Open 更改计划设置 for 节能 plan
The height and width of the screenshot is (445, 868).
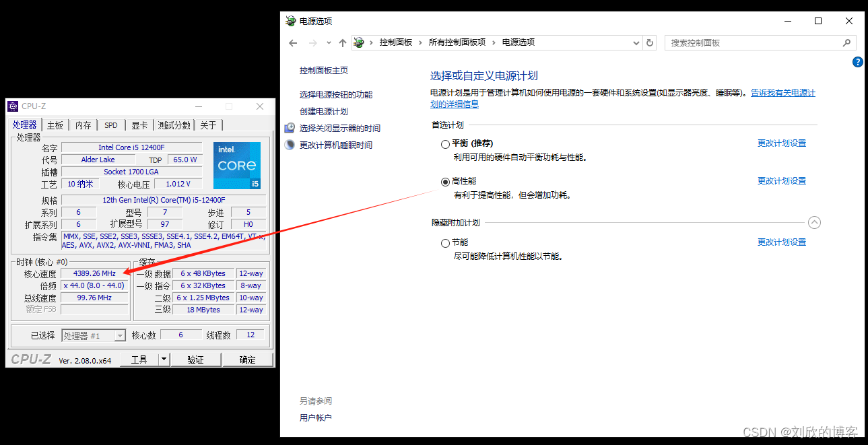coord(782,242)
